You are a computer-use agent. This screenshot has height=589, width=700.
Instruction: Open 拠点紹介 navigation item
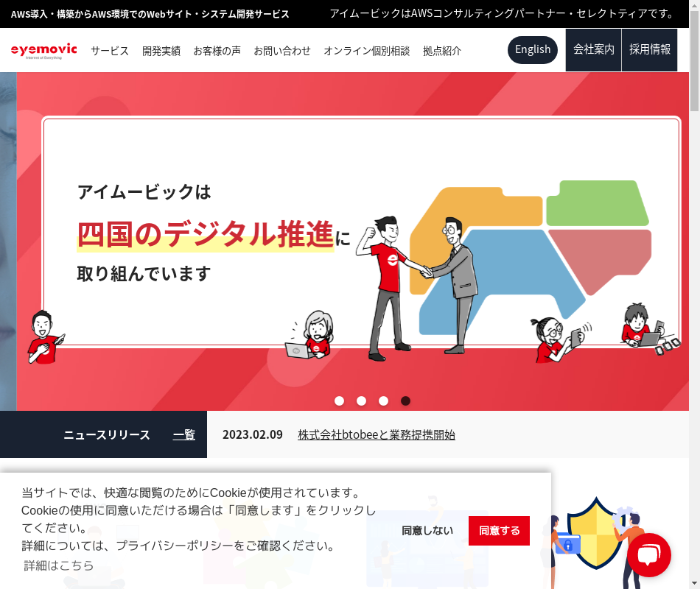click(x=442, y=51)
